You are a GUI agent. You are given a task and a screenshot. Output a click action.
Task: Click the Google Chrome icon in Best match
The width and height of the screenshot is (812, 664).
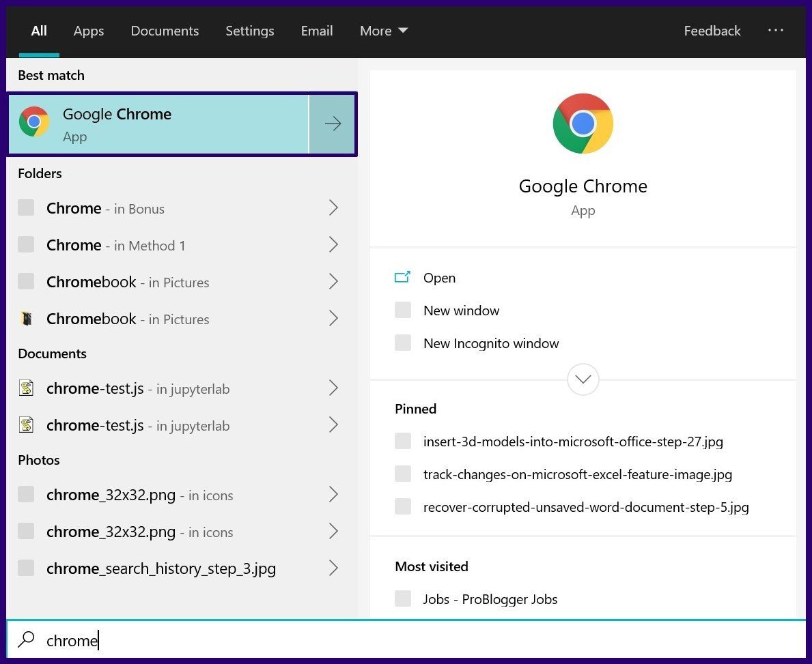pyautogui.click(x=34, y=122)
